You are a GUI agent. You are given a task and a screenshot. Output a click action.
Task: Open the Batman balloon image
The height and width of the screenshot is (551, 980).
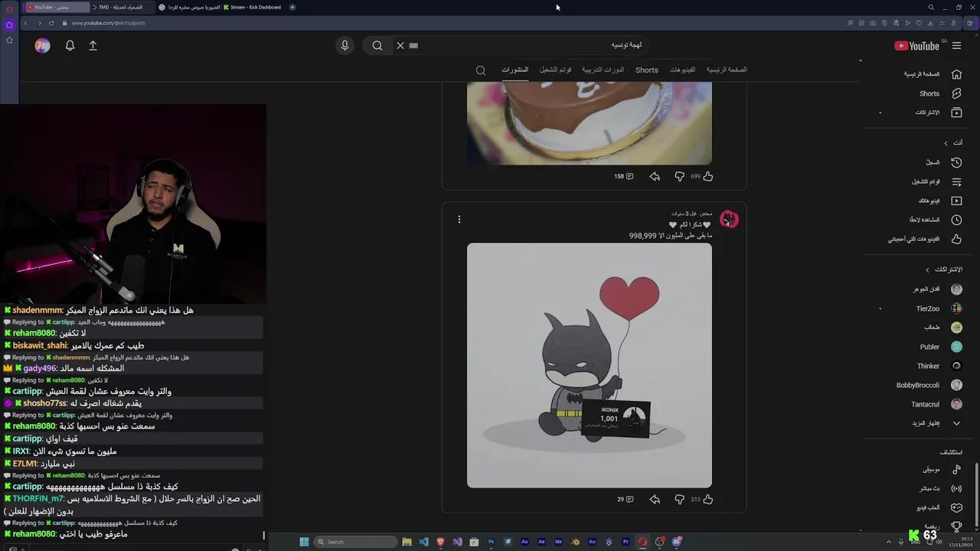[x=590, y=365]
